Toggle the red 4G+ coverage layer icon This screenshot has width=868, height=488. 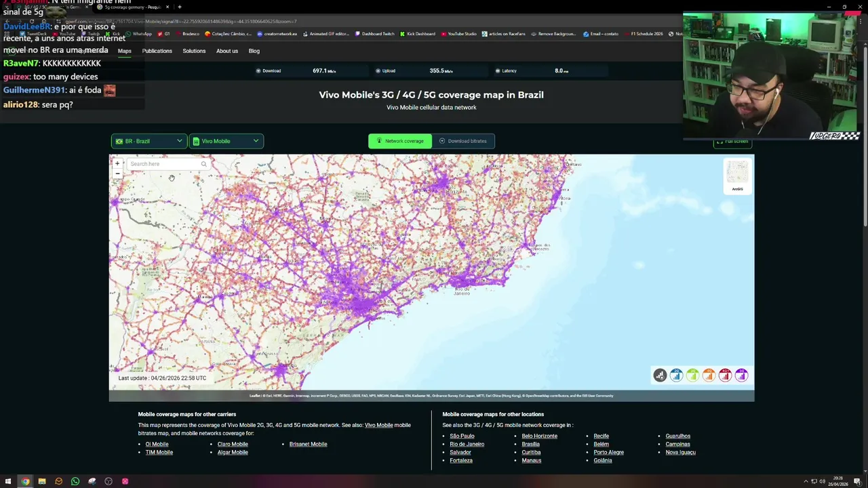click(725, 375)
